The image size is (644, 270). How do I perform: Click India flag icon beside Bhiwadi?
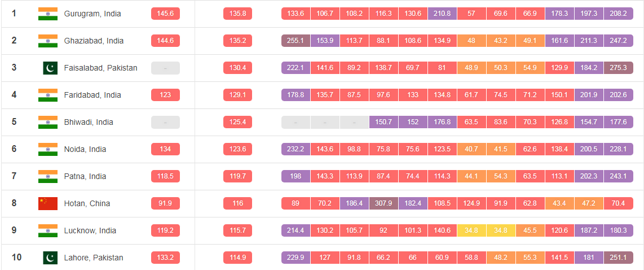coord(48,122)
